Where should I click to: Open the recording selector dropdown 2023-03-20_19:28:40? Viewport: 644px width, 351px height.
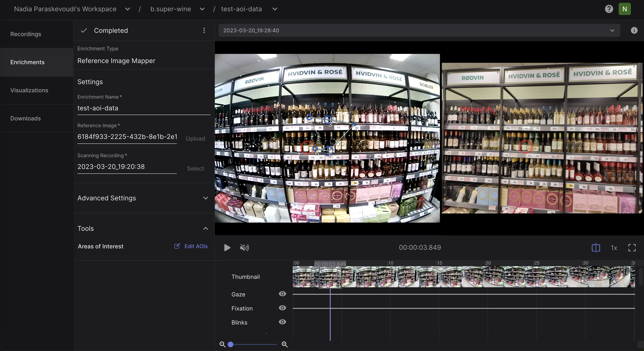pyautogui.click(x=419, y=30)
